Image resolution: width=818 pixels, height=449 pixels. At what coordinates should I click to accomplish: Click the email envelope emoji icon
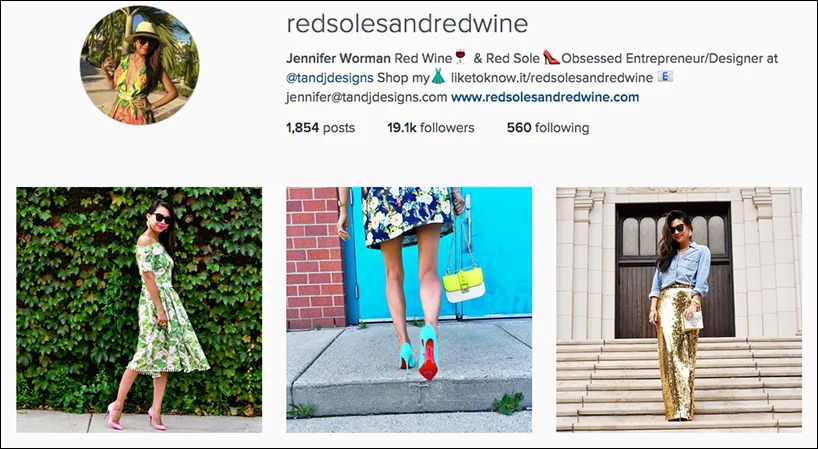665,77
